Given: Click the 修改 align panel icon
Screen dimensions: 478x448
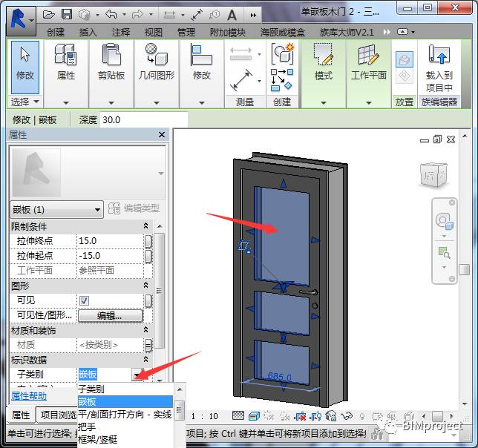Looking at the screenshot, I should click(201, 54).
